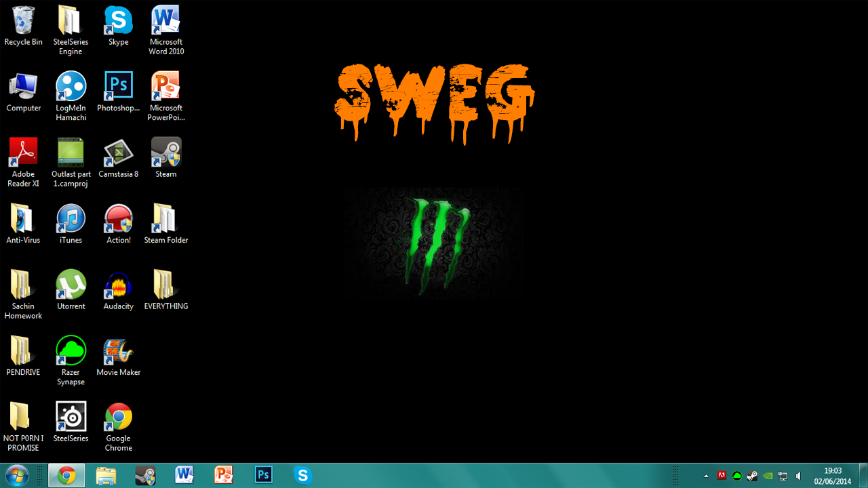Viewport: 868px width, 488px height.
Task: Click the Movie Maker desktop shortcut
Action: [x=118, y=351]
